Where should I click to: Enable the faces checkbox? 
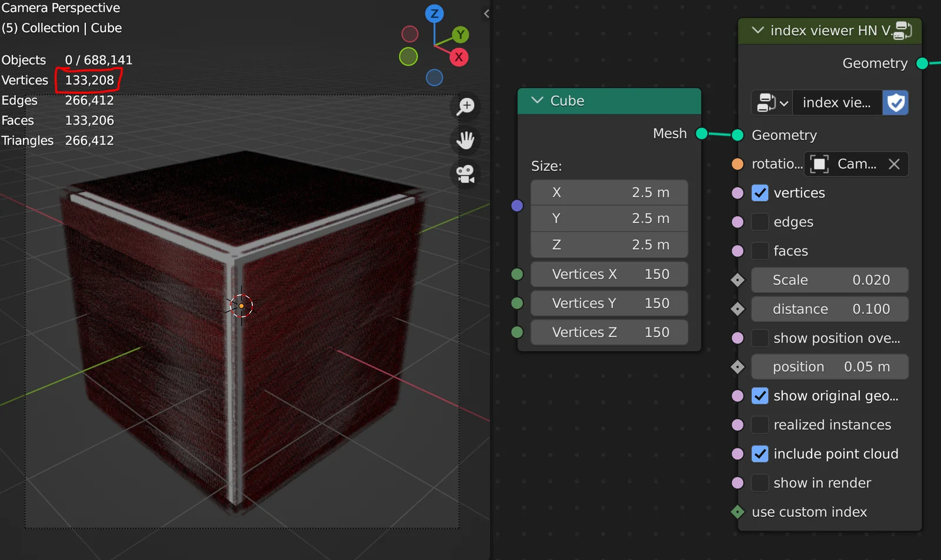760,251
